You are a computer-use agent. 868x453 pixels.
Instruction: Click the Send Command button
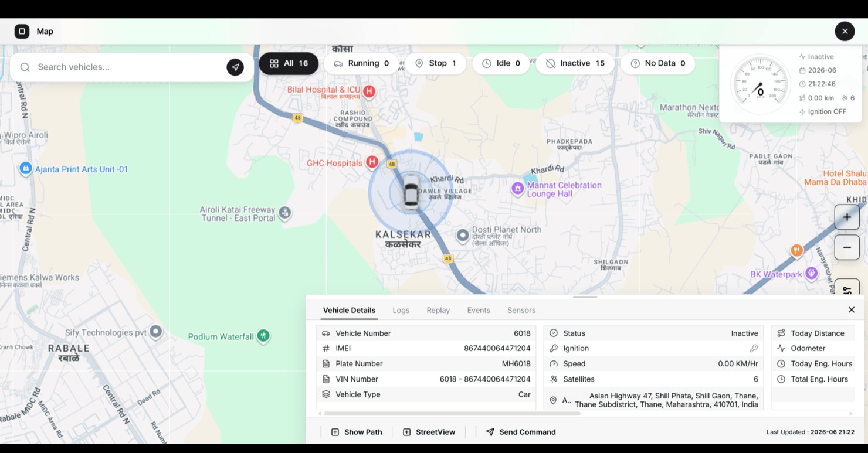(521, 432)
